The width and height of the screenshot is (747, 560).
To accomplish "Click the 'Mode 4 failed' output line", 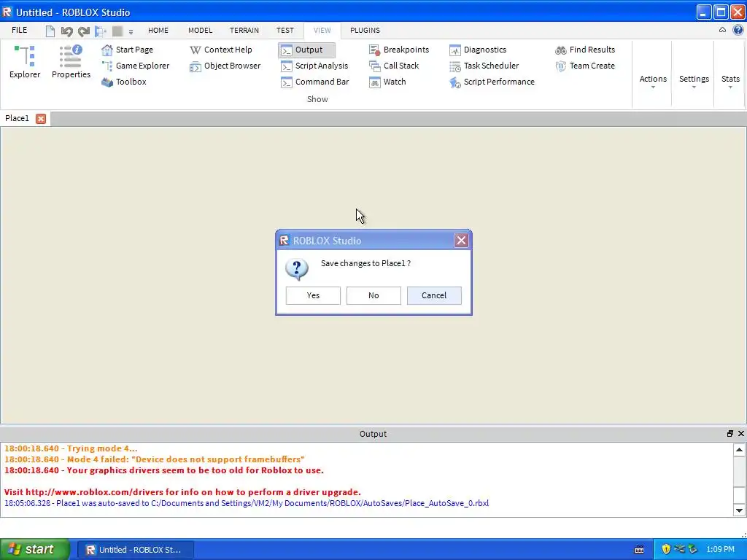I will click(x=155, y=459).
